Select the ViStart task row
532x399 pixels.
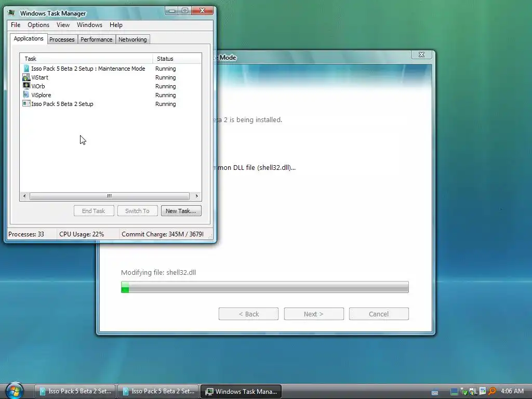coord(111,77)
